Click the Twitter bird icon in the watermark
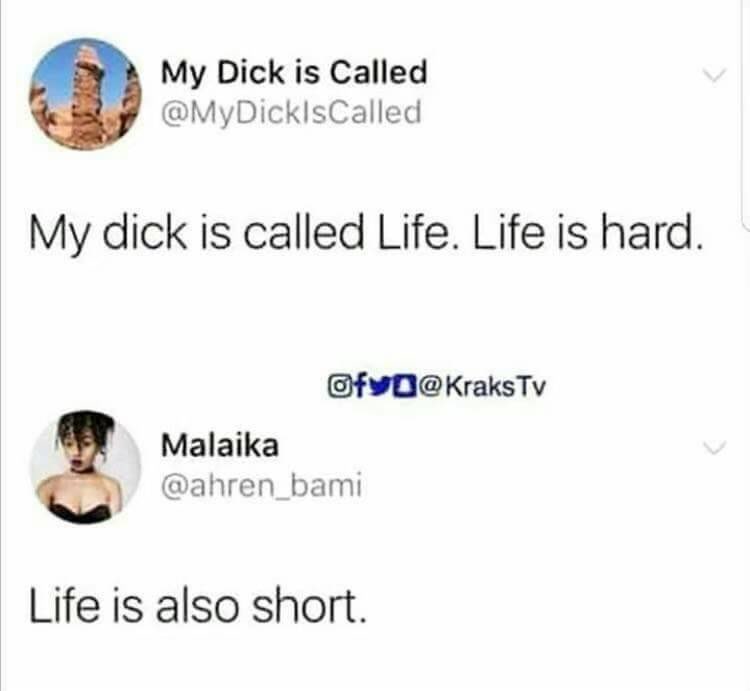Viewport: 750px width, 691px height. coord(378,387)
